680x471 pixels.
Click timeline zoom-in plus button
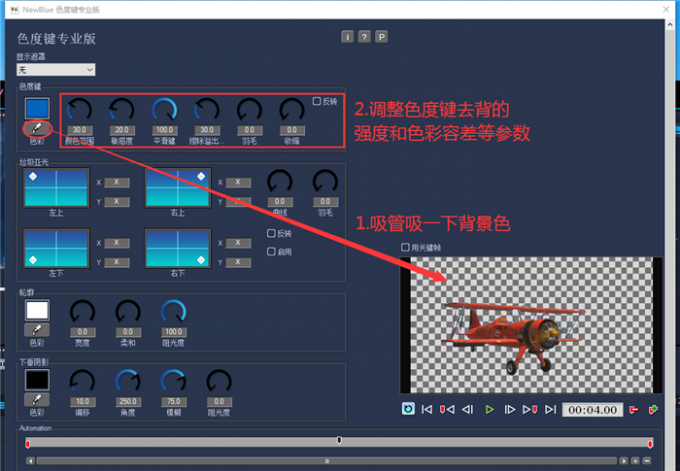(635, 461)
